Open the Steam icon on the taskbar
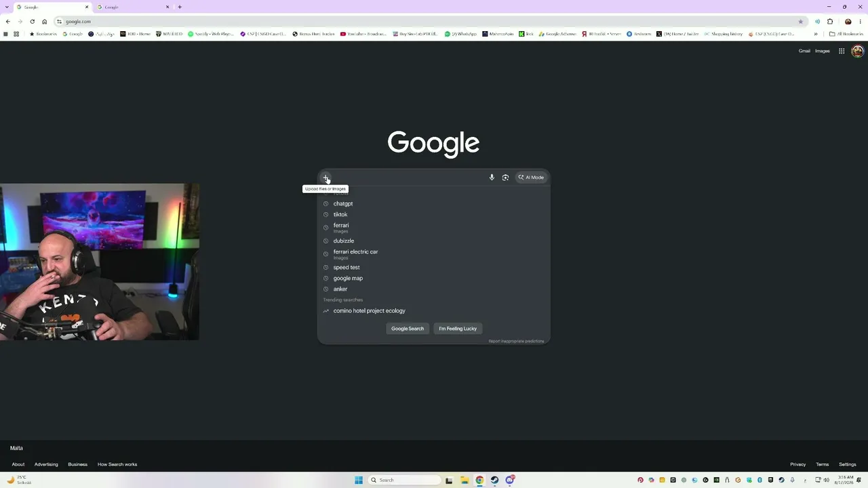 (x=494, y=480)
